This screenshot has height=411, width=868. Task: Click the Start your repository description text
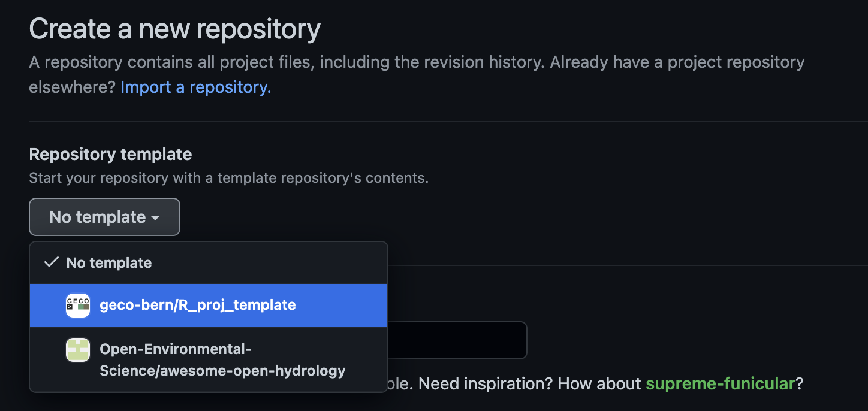tap(228, 178)
